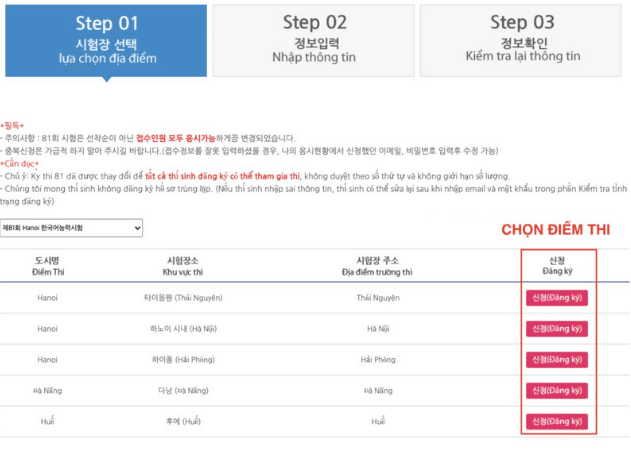Click the 도시명 Điểm Thi column header
The width and height of the screenshot is (631, 450).
point(47,265)
